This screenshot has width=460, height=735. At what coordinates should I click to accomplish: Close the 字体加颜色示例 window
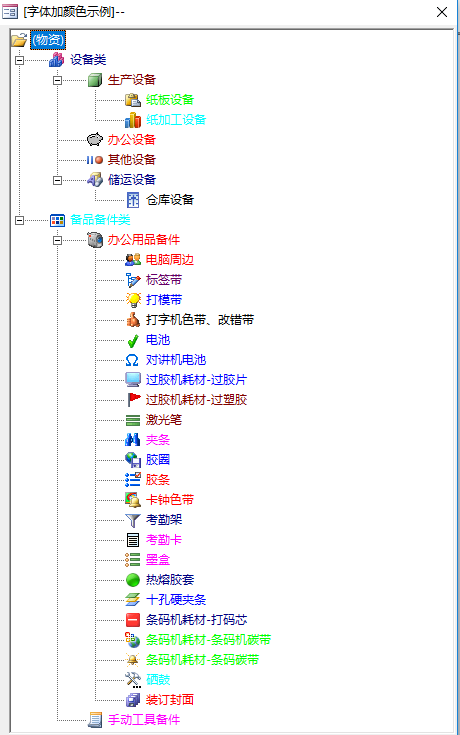pyautogui.click(x=442, y=12)
